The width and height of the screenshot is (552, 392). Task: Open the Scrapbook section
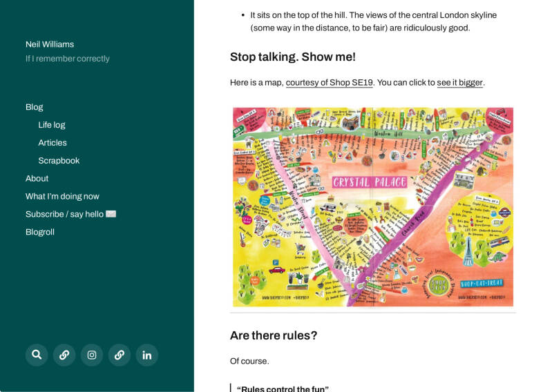click(59, 161)
